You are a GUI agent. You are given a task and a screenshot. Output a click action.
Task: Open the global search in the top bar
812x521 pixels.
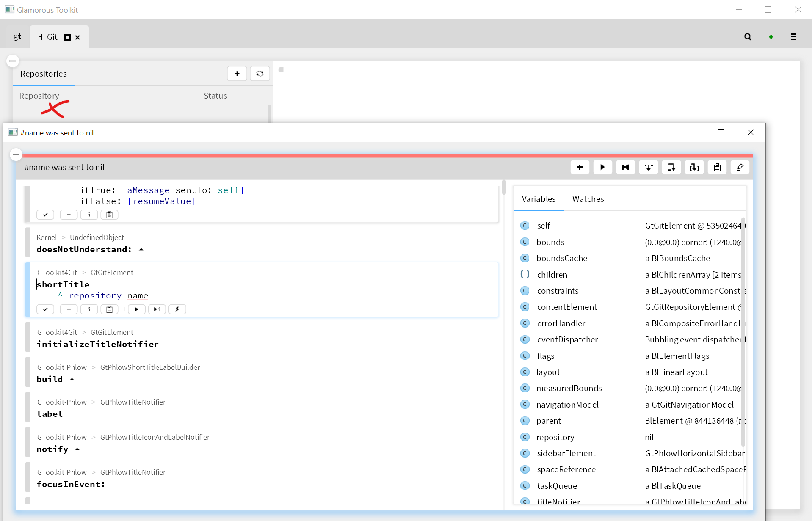748,37
